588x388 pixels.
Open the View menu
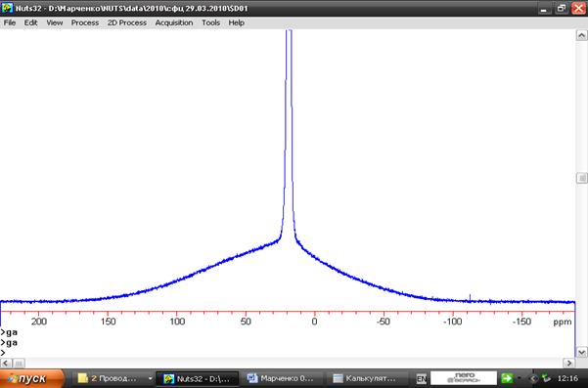(55, 22)
